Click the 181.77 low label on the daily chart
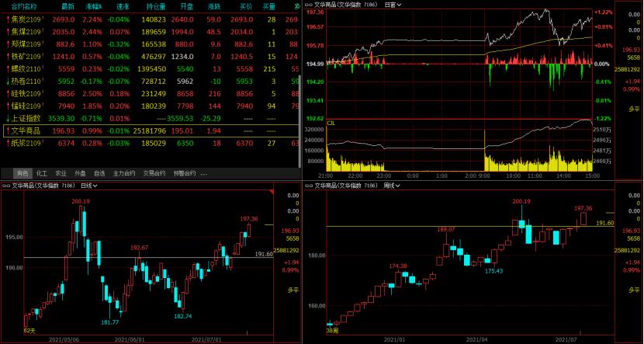This screenshot has height=344, width=644. point(110,322)
